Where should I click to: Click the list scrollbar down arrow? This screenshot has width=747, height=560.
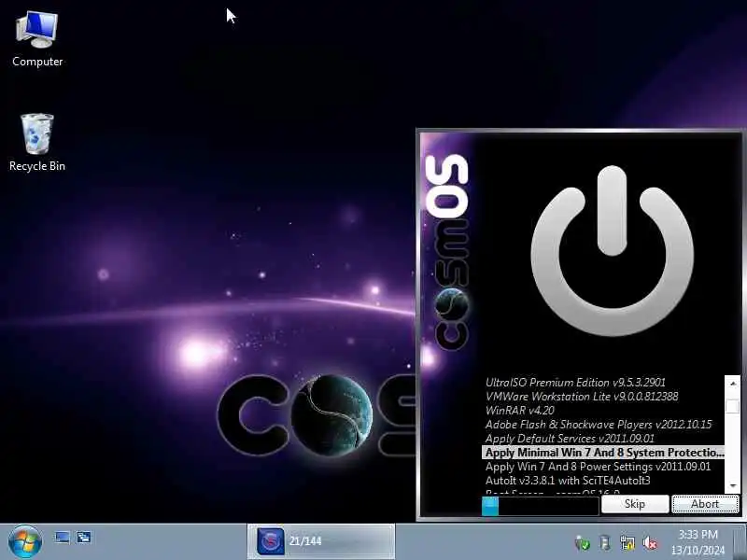[x=733, y=485]
